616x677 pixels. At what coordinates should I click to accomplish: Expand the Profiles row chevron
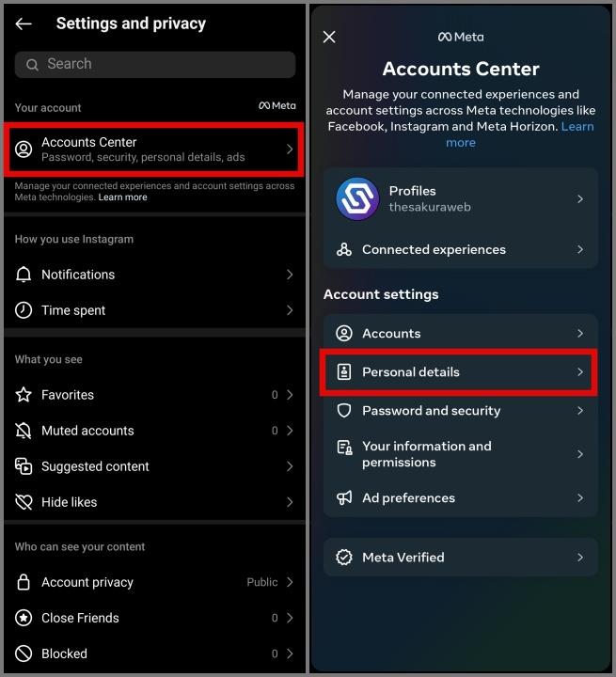pyautogui.click(x=580, y=198)
